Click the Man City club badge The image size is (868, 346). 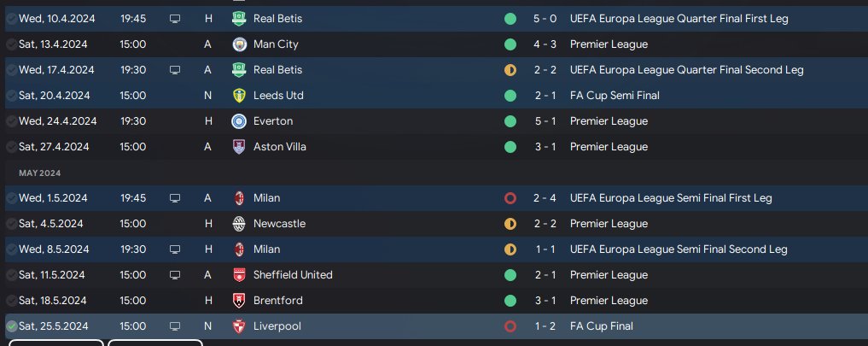[x=239, y=44]
